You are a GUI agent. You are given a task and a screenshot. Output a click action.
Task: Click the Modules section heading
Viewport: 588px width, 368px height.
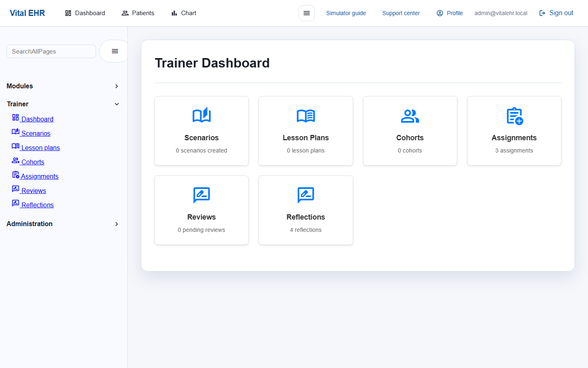point(20,86)
